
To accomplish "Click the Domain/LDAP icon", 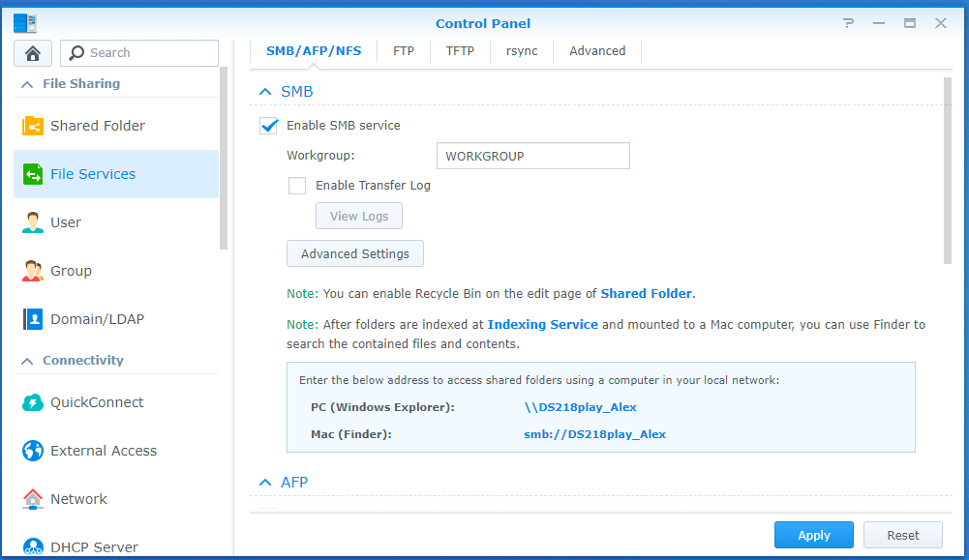I will click(33, 319).
